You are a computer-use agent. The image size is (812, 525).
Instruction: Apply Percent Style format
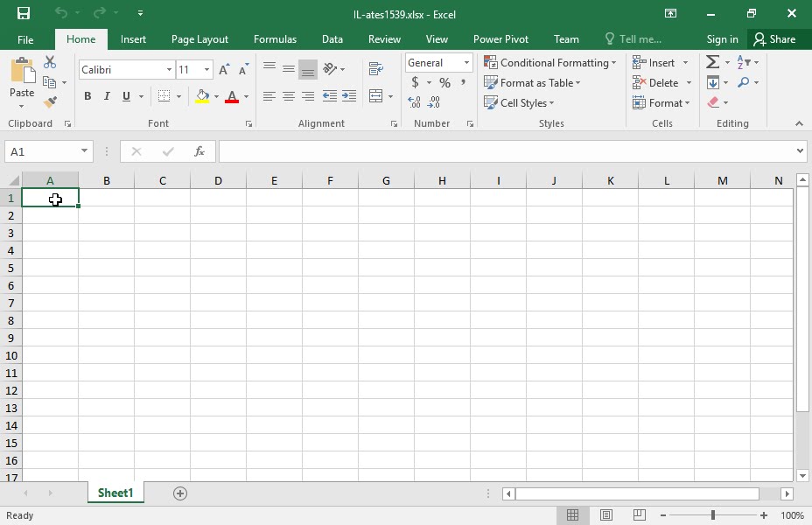point(444,82)
